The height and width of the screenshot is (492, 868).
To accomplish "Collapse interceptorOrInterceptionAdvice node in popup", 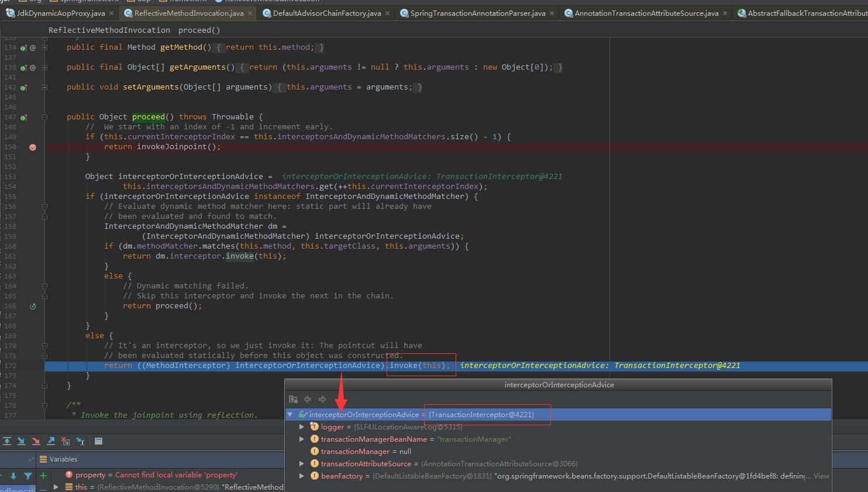I will [x=290, y=414].
